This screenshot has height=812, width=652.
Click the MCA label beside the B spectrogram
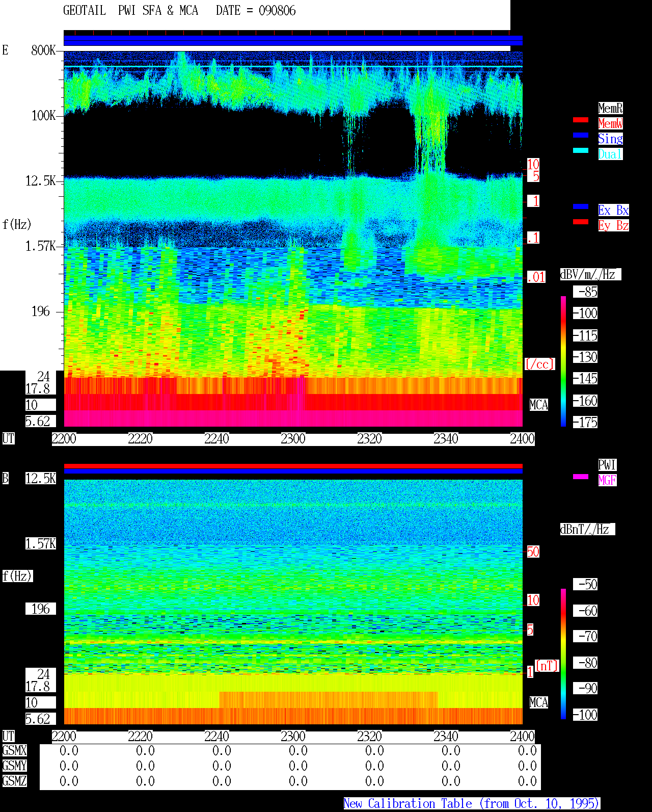click(538, 703)
